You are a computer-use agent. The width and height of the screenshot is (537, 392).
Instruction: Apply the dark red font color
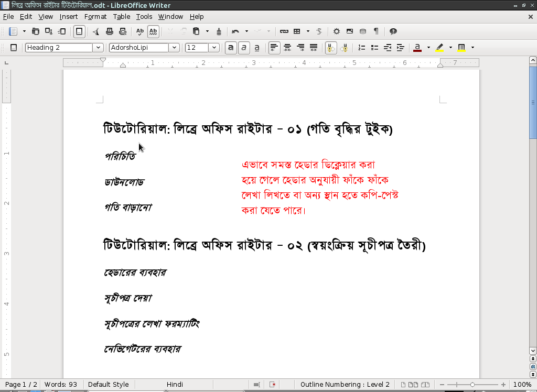pos(417,48)
